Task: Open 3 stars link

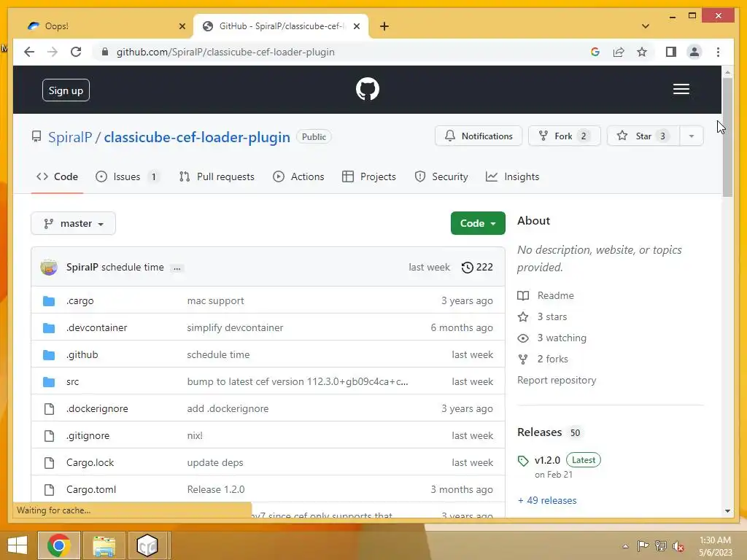Action: tap(542, 316)
